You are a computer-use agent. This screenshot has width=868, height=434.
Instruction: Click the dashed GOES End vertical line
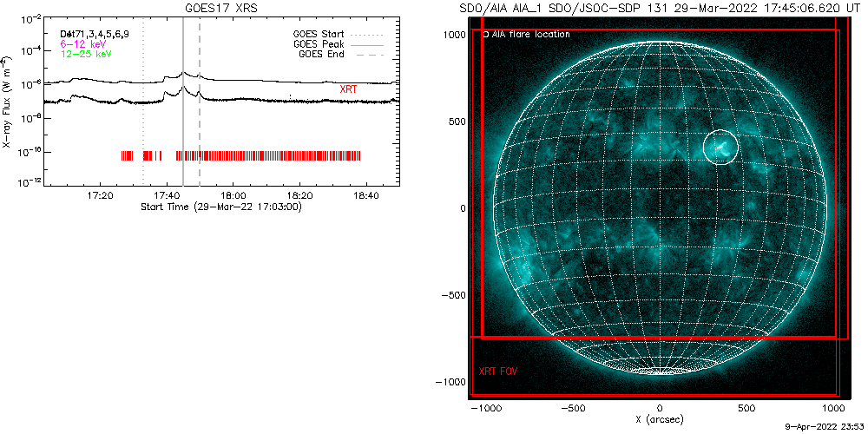click(200, 102)
